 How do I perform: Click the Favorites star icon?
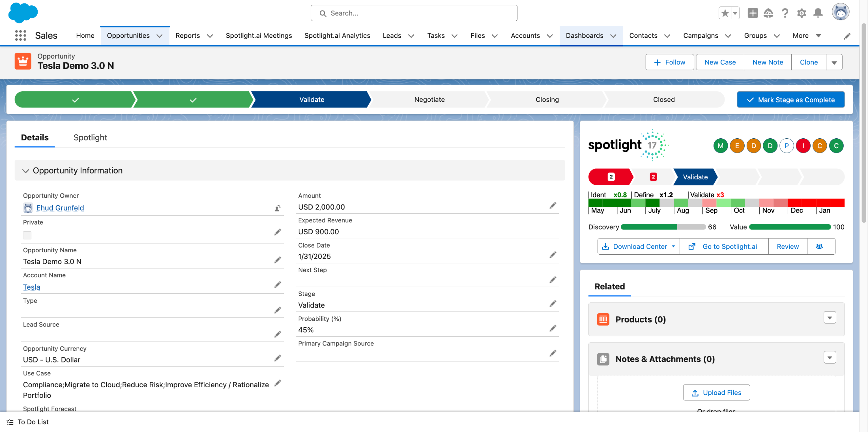[725, 13]
